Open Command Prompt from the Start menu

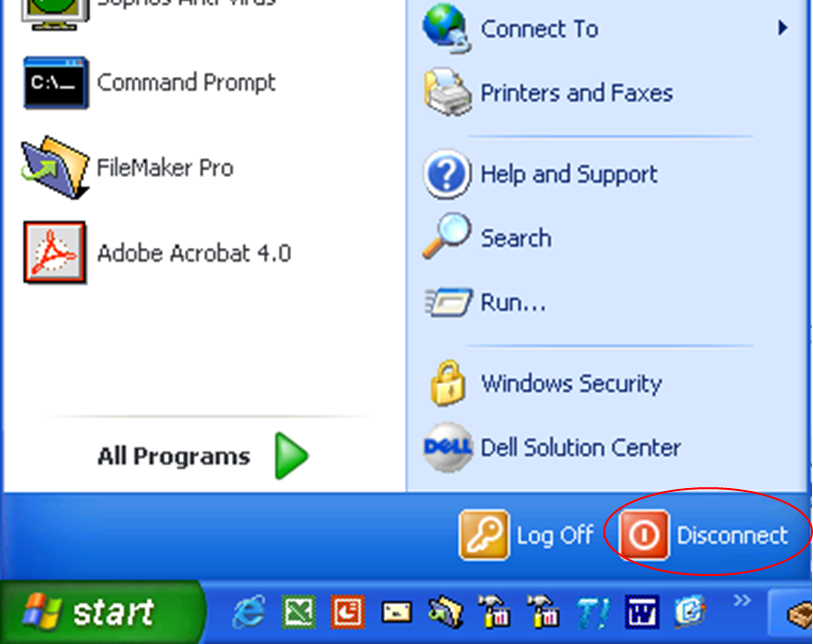coord(150,83)
